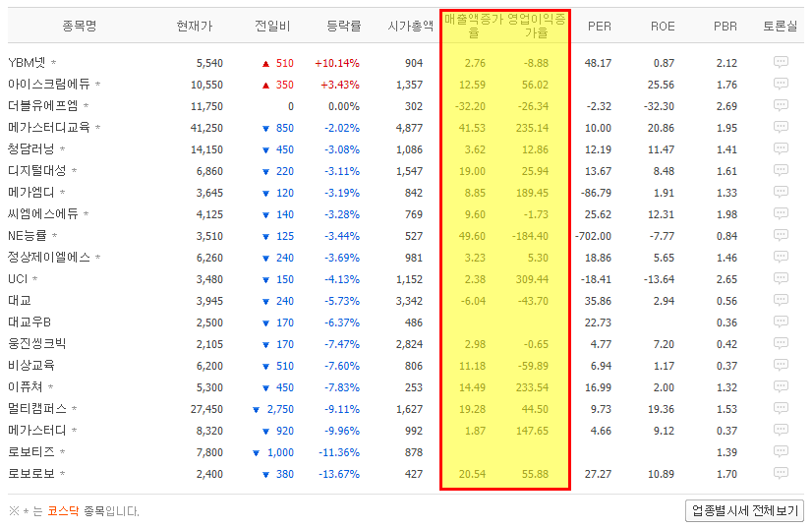
Task: Open the NE능률 stock link
Action: 27,236
